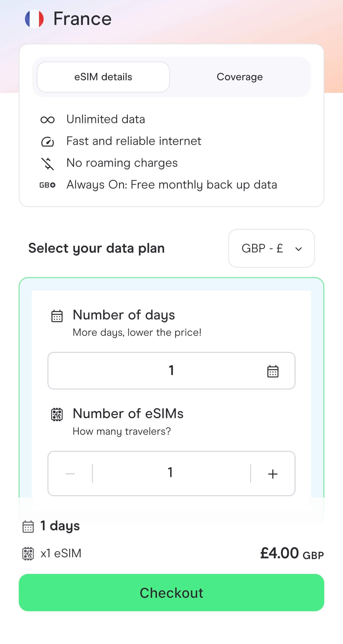The height and width of the screenshot is (644, 343).
Task: Click the no roaming charges icon
Action: point(48,164)
